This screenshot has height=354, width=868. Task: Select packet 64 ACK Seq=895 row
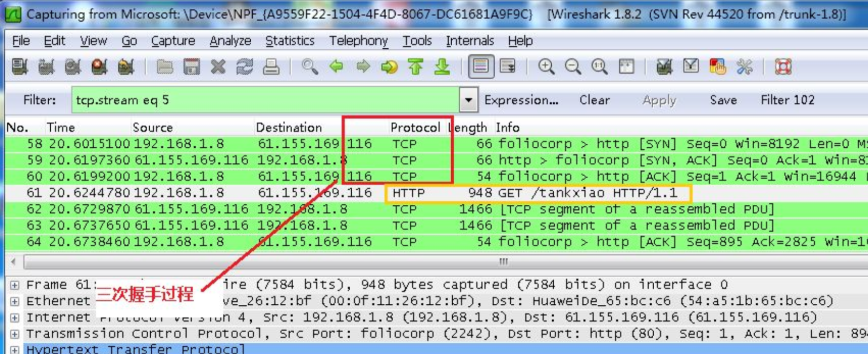coord(436,242)
